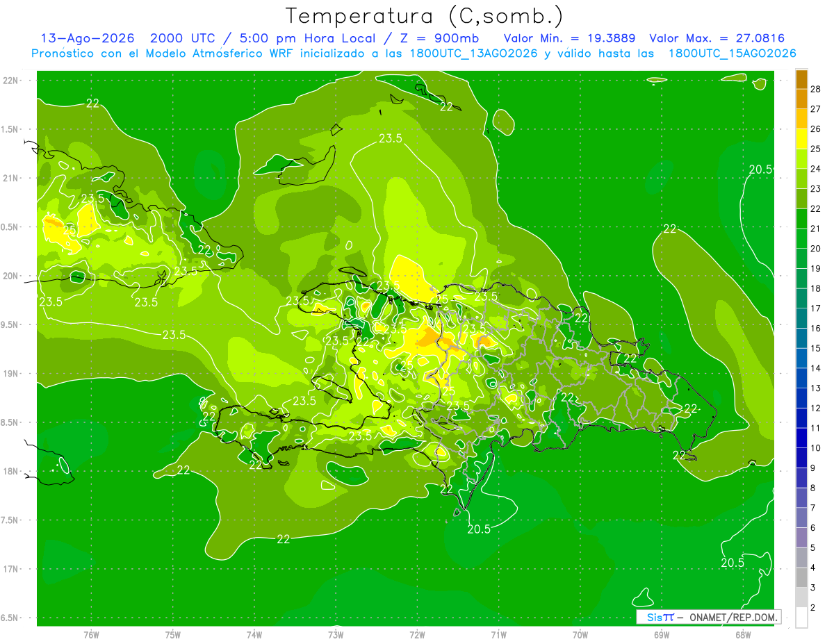Image resolution: width=834 pixels, height=644 pixels.
Task: Click legend value '25' on color scale
Action: [817, 149]
